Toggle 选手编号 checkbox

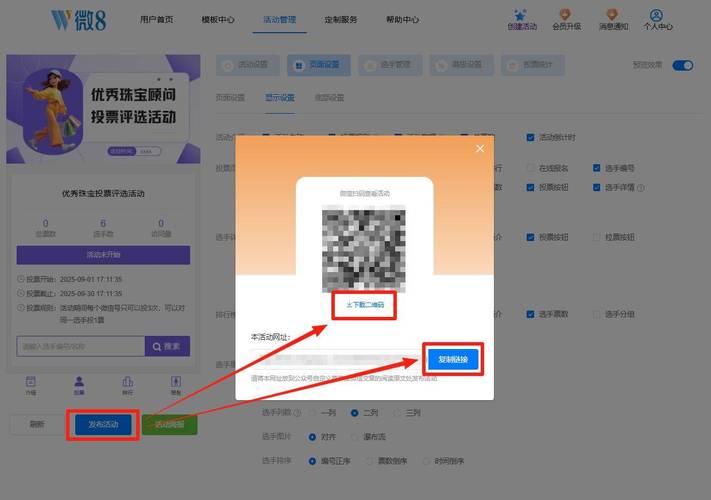597,168
